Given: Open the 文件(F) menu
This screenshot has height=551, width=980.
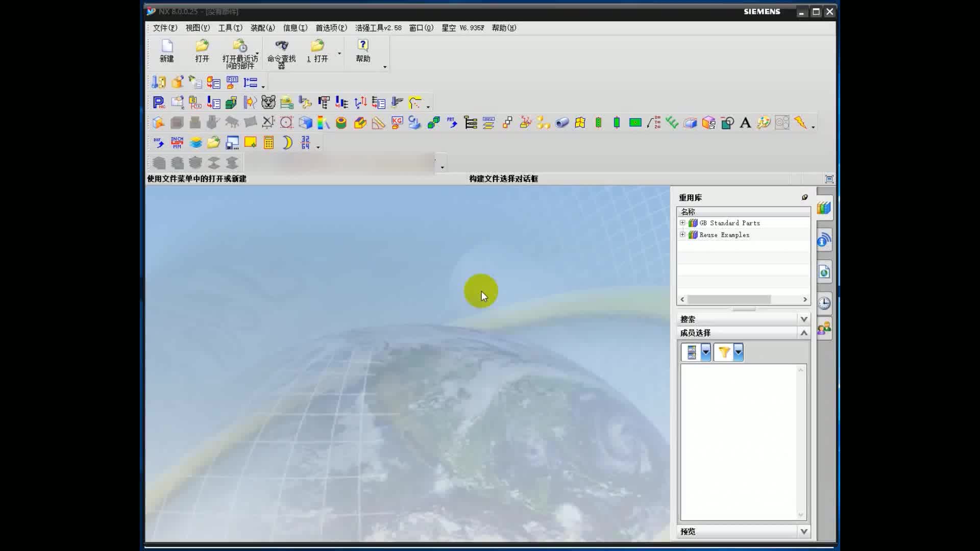Looking at the screenshot, I should (x=165, y=28).
